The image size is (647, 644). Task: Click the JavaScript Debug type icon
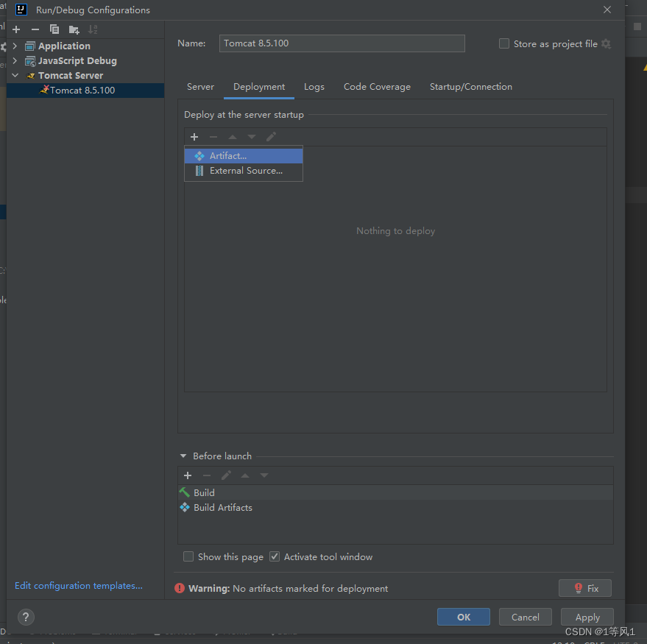(x=30, y=61)
